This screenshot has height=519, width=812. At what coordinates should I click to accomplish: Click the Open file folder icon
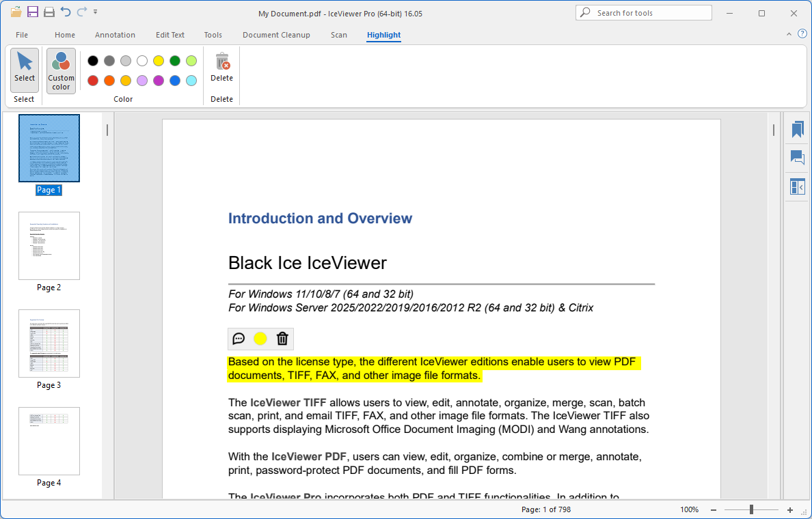coord(16,12)
